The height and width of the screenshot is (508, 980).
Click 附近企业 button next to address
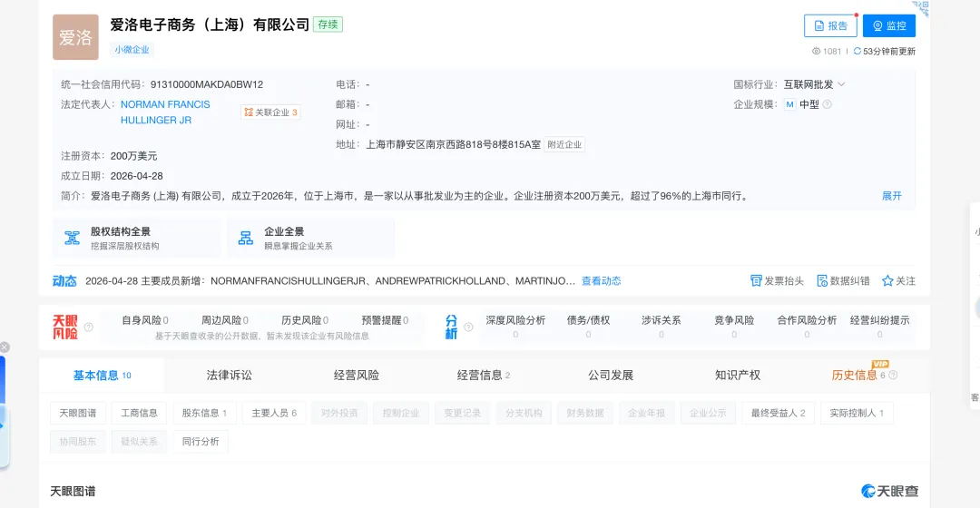tap(564, 144)
